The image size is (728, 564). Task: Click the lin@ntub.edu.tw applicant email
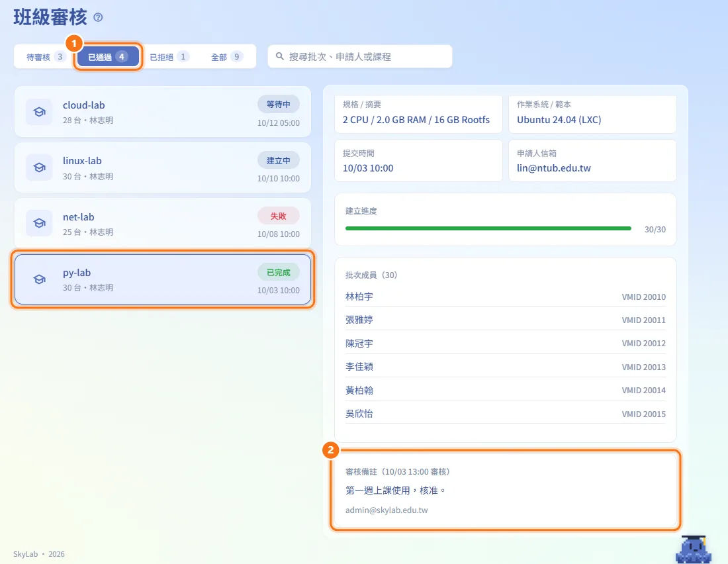pyautogui.click(x=553, y=168)
